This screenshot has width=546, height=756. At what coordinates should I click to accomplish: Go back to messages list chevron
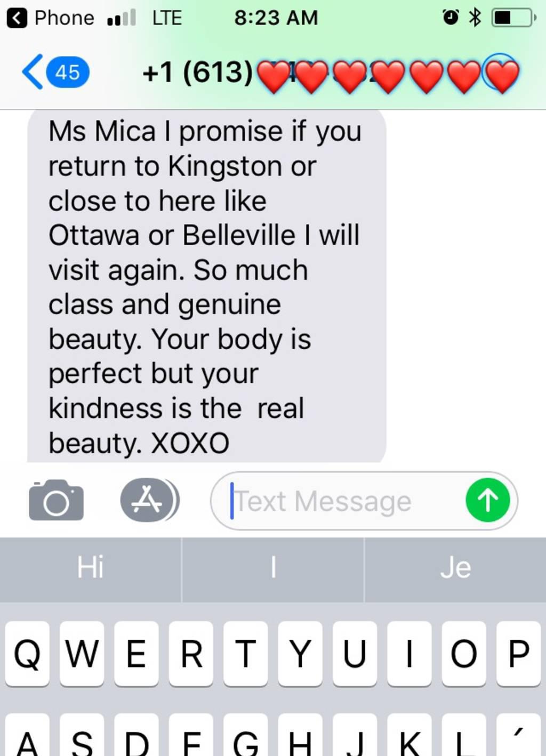32,72
